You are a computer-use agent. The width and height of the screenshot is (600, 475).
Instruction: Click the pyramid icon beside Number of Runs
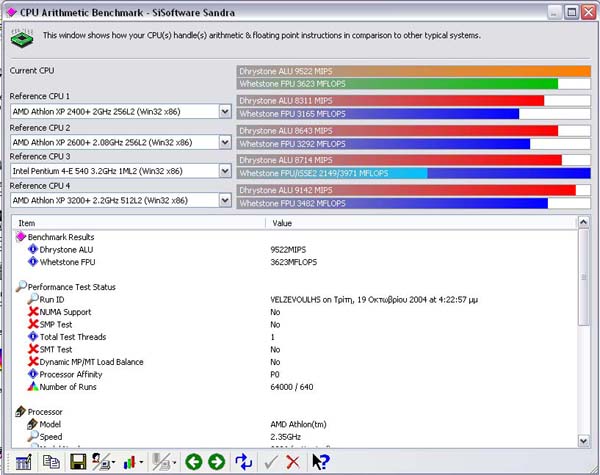pyautogui.click(x=33, y=386)
